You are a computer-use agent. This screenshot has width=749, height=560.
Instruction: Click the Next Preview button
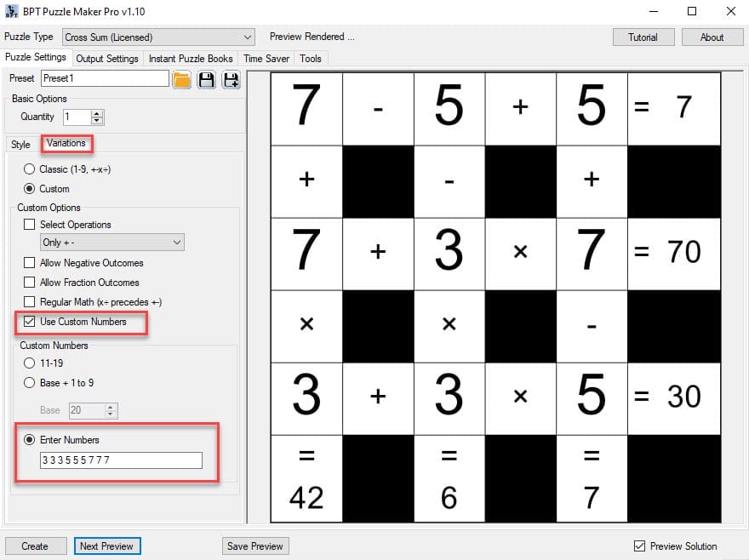106,546
